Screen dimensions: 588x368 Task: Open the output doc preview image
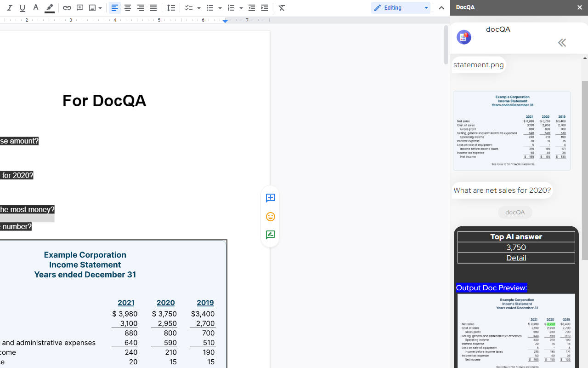[x=516, y=331]
